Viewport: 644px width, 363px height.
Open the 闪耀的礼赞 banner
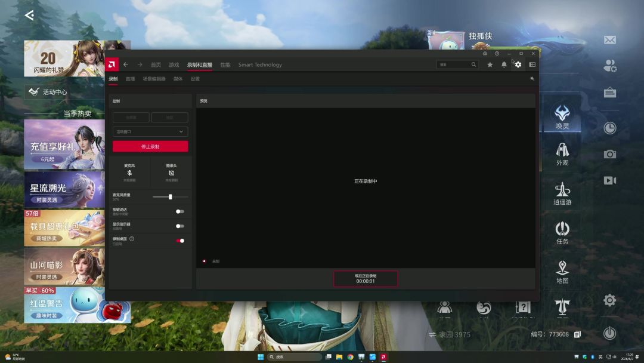coord(64,59)
